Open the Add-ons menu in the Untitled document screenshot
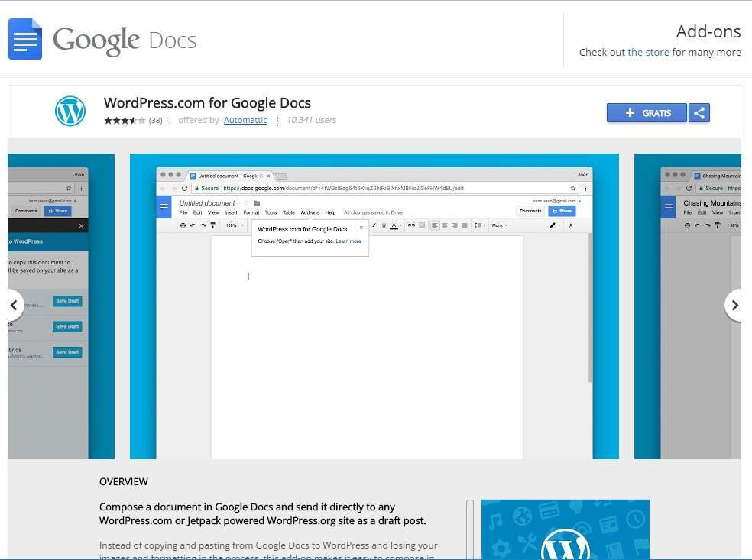The height and width of the screenshot is (560, 752). pyautogui.click(x=310, y=212)
